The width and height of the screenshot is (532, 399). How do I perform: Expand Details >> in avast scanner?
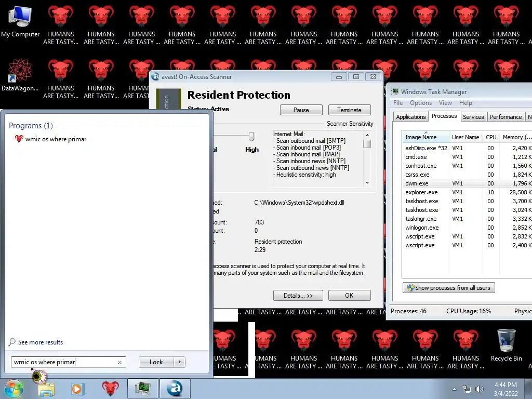(298, 296)
